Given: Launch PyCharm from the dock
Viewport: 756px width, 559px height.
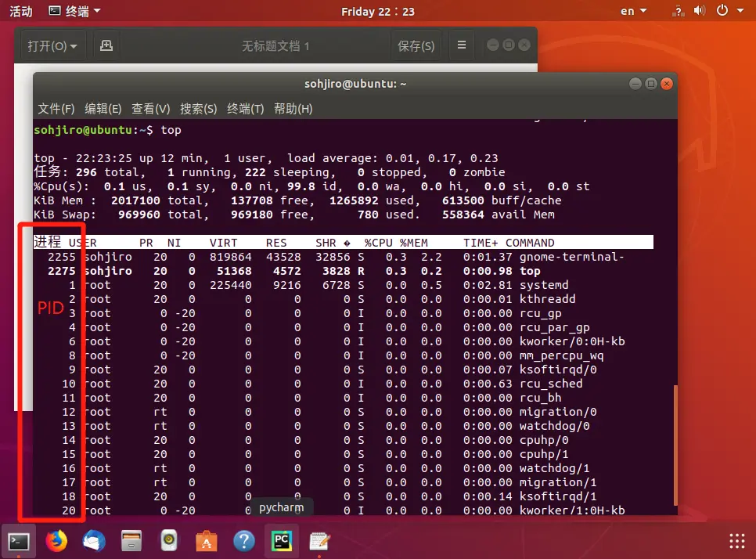Looking at the screenshot, I should (282, 541).
